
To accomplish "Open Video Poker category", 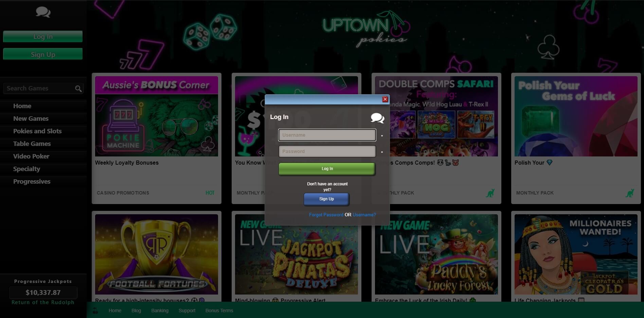I will click(31, 156).
